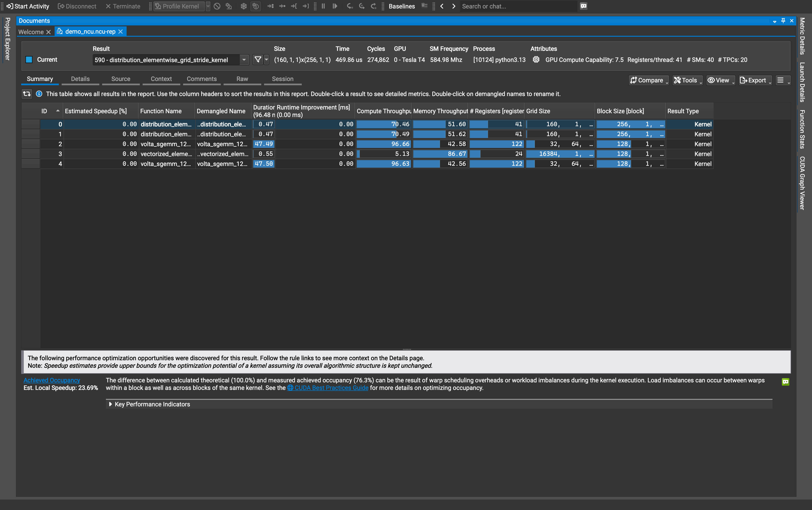The height and width of the screenshot is (510, 812).
Task: Click the blue info icon above the table
Action: (39, 94)
